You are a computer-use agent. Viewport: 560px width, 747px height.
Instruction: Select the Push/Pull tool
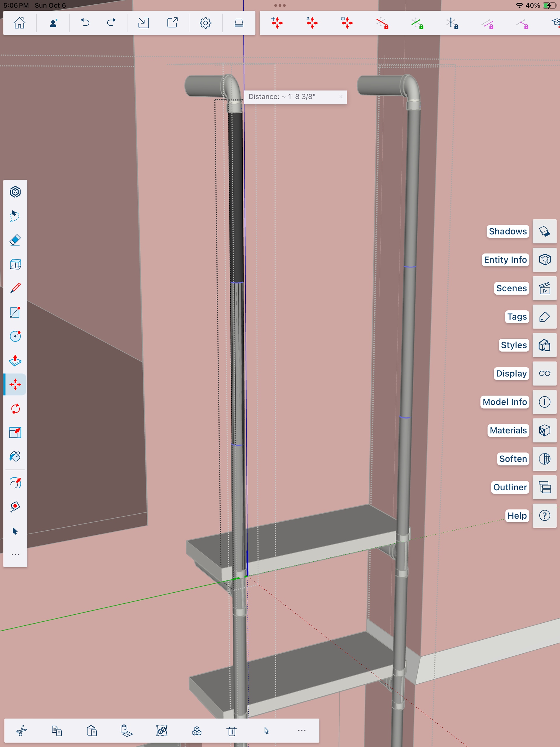[15, 360]
